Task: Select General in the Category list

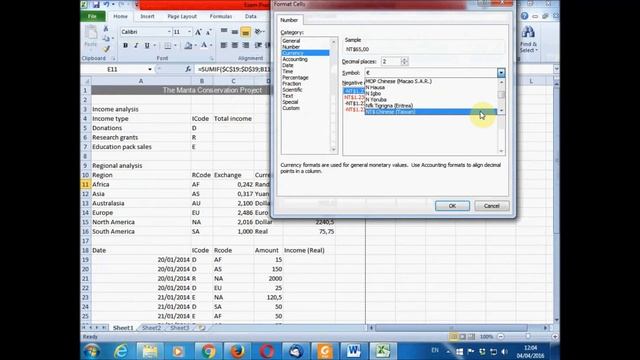Action: (291, 41)
